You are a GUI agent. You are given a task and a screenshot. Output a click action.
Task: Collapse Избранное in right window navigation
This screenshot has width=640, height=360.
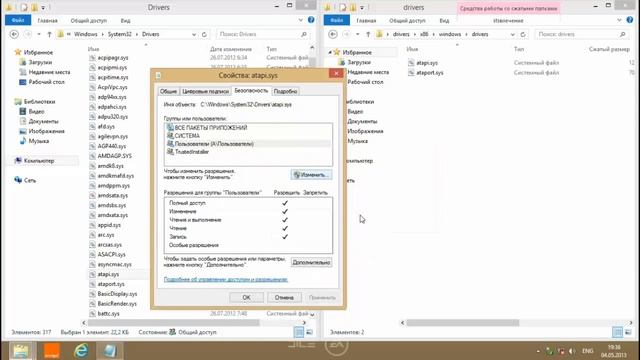click(330, 52)
